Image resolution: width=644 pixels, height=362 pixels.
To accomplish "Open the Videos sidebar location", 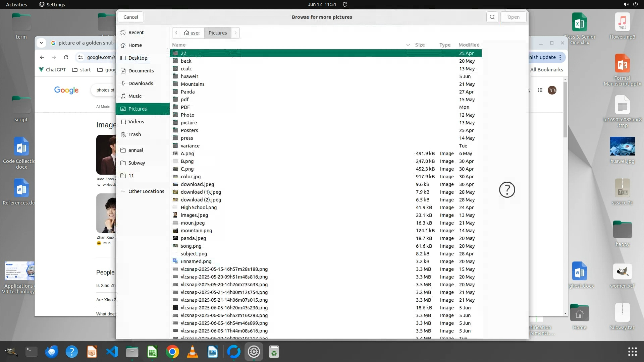I will pyautogui.click(x=136, y=122).
